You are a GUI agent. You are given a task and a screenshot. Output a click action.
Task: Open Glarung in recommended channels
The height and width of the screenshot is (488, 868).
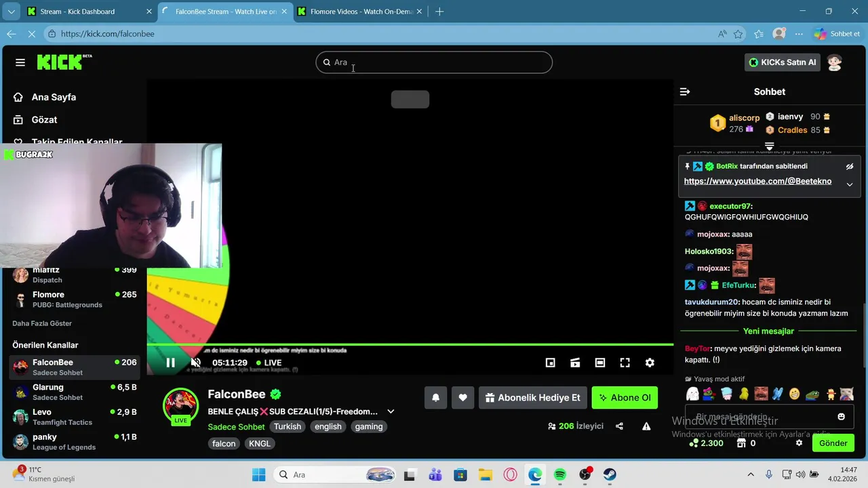point(75,392)
